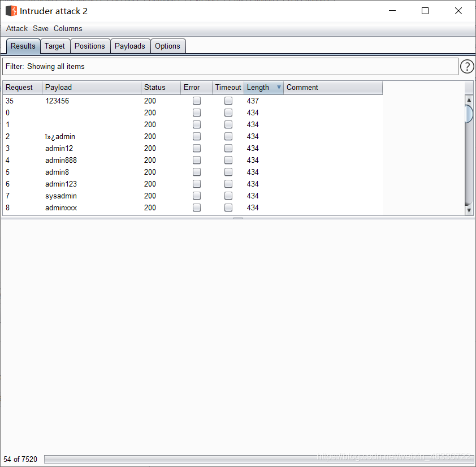The height and width of the screenshot is (467, 476).
Task: Toggle Error checkbox for request 35
Action: [x=197, y=101]
